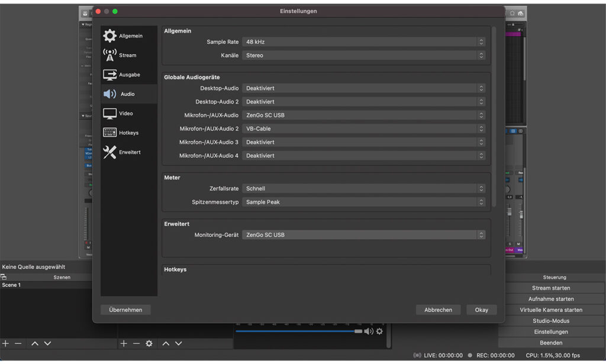606x364 pixels.
Task: Open the Desktop-Audio dropdown
Action: 364,88
